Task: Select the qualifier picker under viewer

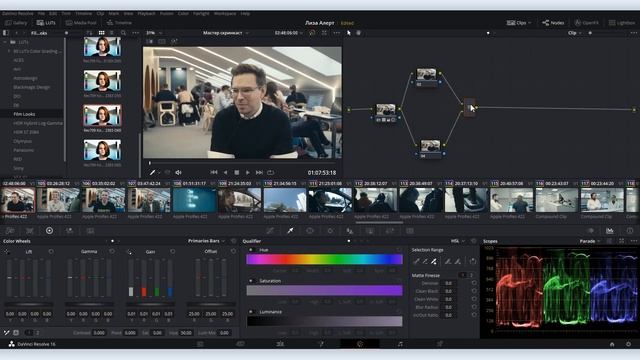Action: pos(152,173)
